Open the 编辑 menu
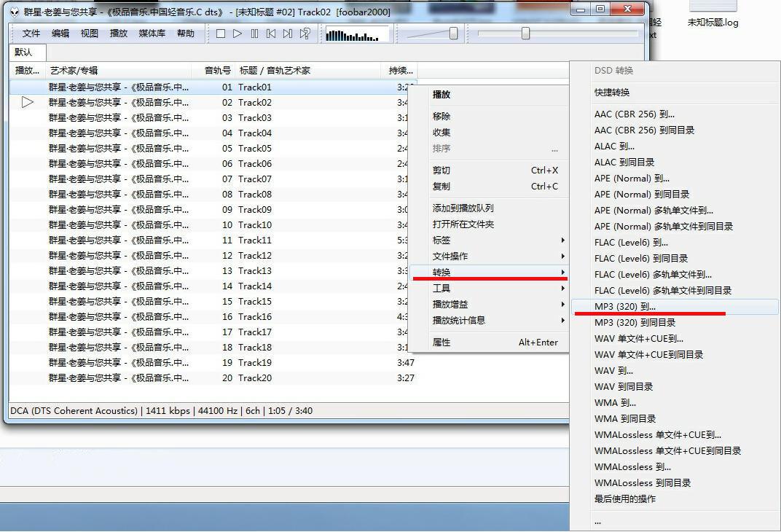This screenshot has height=532, width=781. [60, 34]
